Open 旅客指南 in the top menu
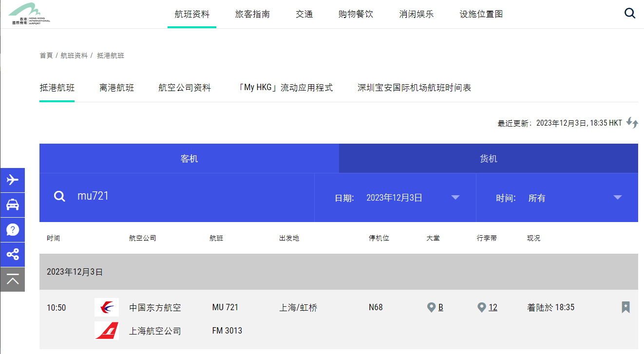Screen dimensions: 644x354 tap(252, 14)
